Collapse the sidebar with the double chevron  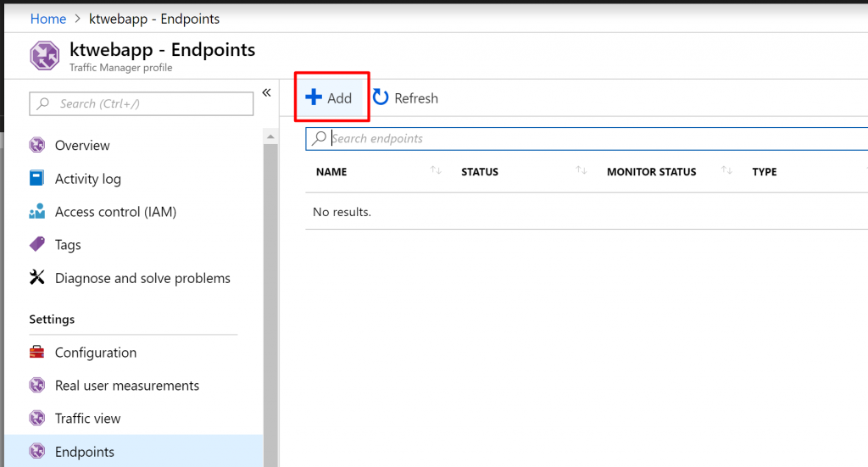pos(266,92)
